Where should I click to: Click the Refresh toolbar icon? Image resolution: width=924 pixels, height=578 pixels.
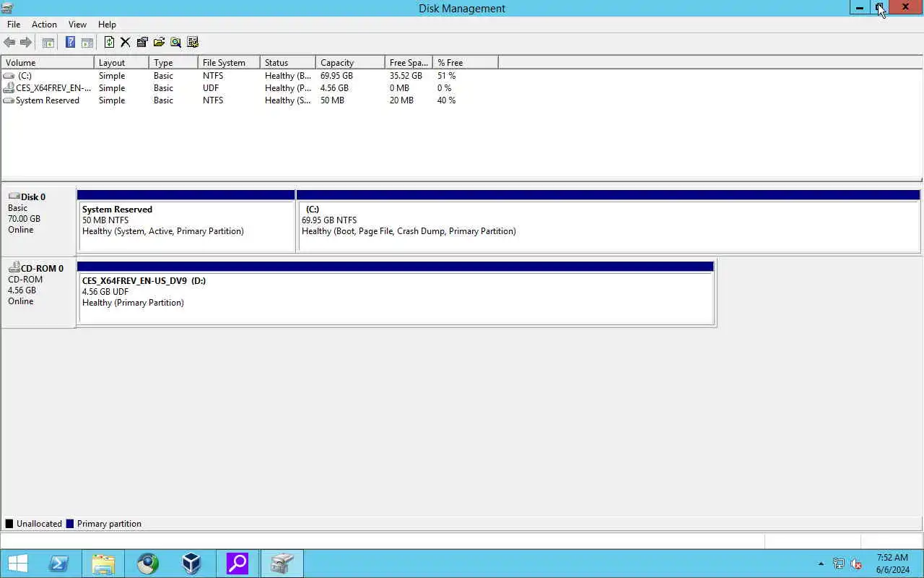(x=109, y=42)
